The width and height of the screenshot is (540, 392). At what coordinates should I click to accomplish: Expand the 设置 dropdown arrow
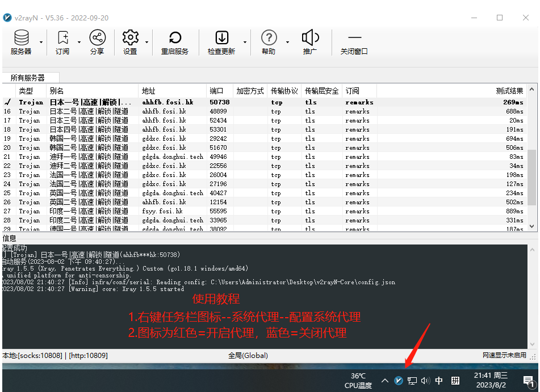[x=146, y=43]
